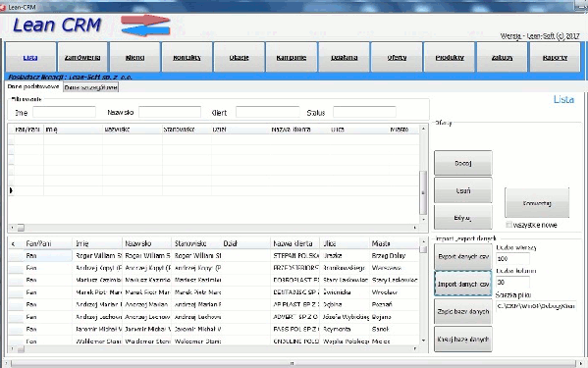588x368 pixels.
Task: Open the Okazje module
Action: point(239,57)
